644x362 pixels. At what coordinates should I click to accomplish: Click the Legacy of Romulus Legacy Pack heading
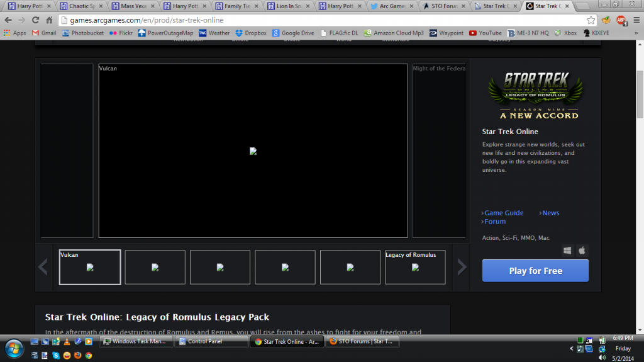(157, 317)
